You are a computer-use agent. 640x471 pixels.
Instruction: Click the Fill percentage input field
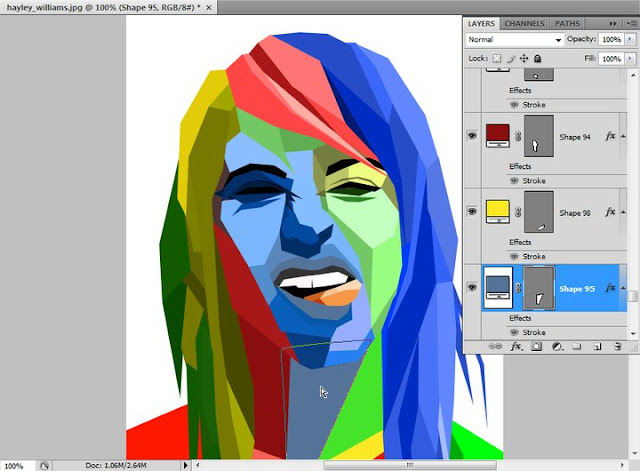coord(611,59)
